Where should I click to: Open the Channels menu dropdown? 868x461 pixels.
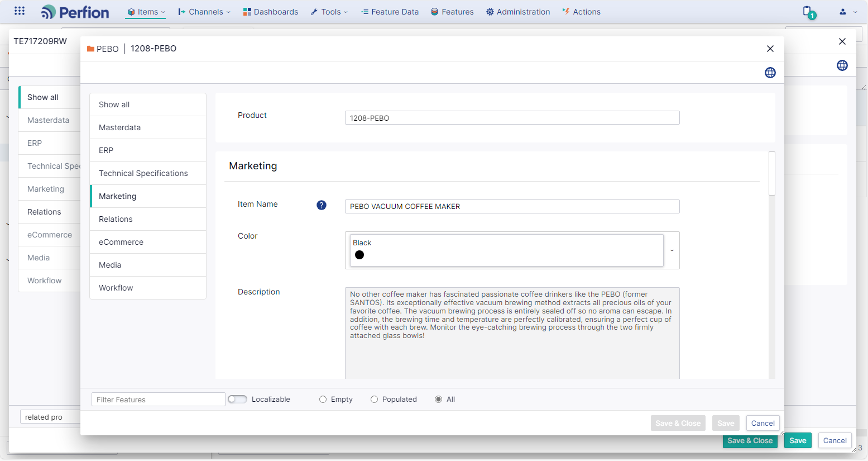coord(204,12)
